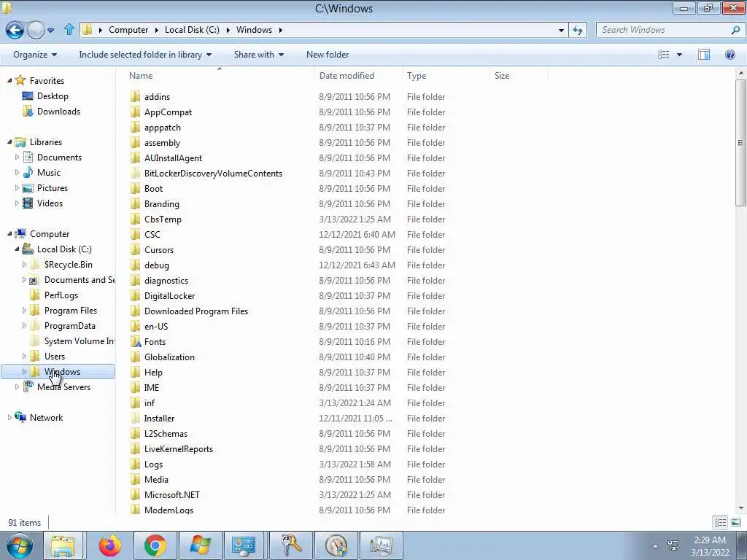Image resolution: width=747 pixels, height=560 pixels.
Task: Expand the Users folder node
Action: (24, 356)
